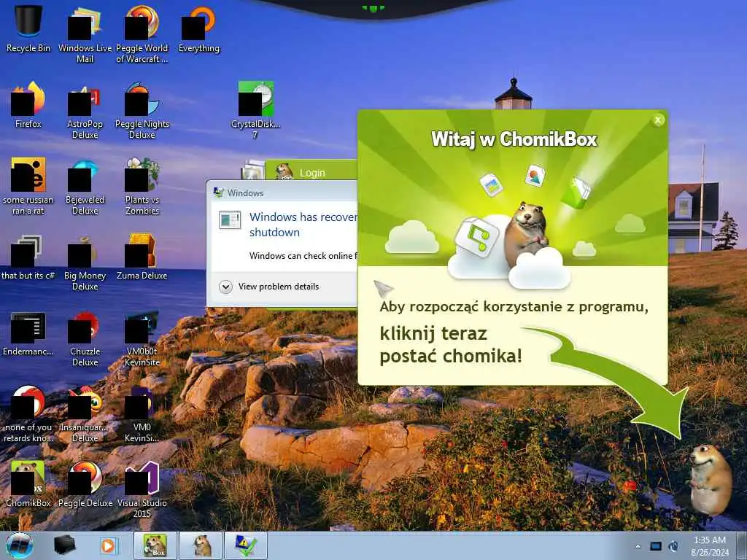This screenshot has width=747, height=560.
Task: Select the VM0 KevinSi... desktop icon
Action: click(142, 413)
